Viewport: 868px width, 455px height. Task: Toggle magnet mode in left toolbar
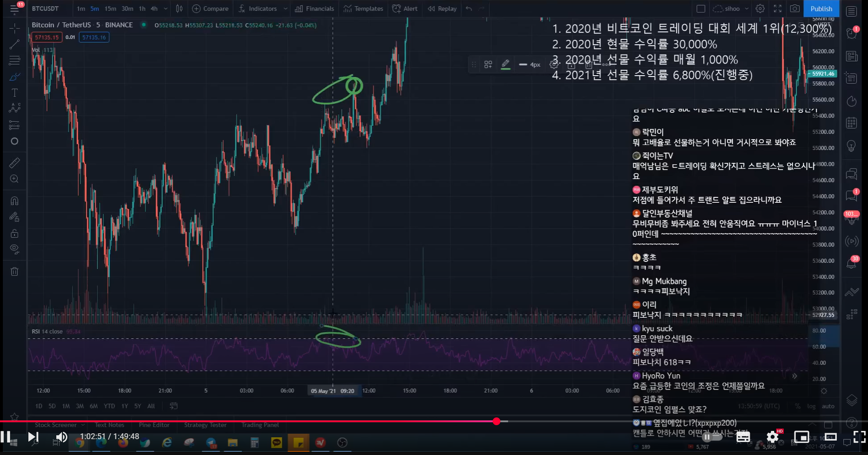click(x=14, y=201)
